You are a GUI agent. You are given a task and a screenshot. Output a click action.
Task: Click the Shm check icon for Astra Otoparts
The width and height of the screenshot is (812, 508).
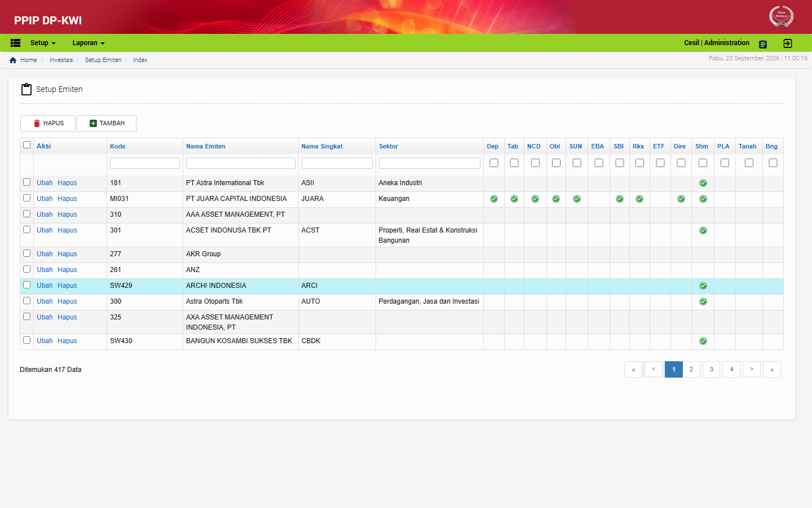coord(703,301)
